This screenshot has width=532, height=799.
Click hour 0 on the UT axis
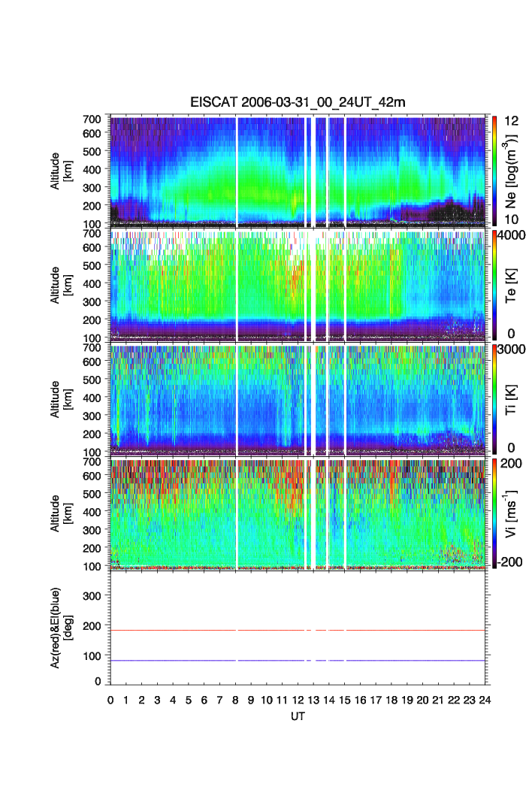(110, 701)
